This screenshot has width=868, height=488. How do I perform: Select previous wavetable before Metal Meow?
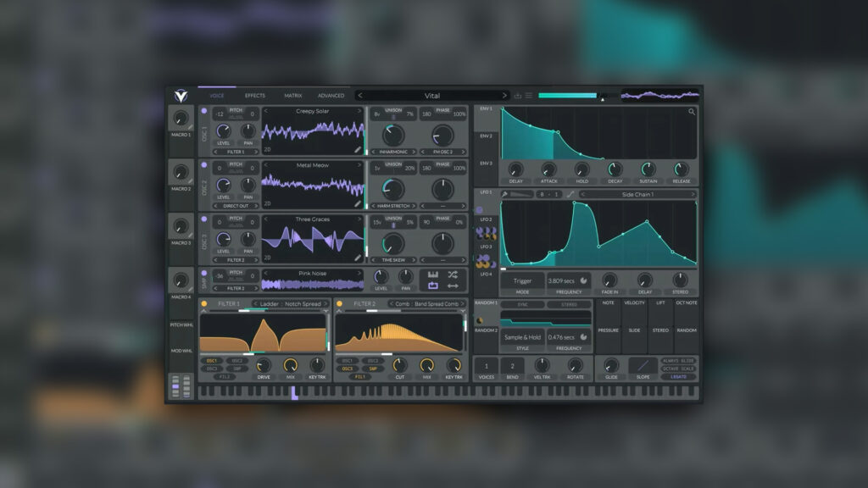pyautogui.click(x=266, y=165)
